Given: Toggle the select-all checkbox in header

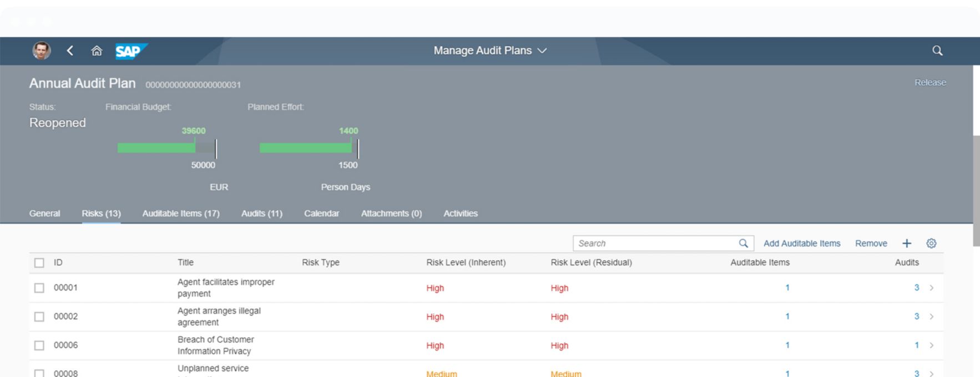Looking at the screenshot, I should [x=39, y=263].
